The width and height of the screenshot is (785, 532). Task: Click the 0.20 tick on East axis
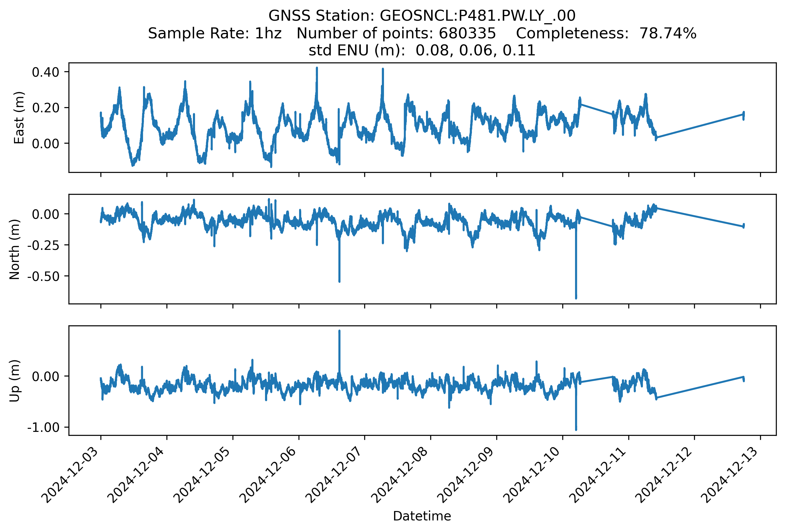(46, 108)
